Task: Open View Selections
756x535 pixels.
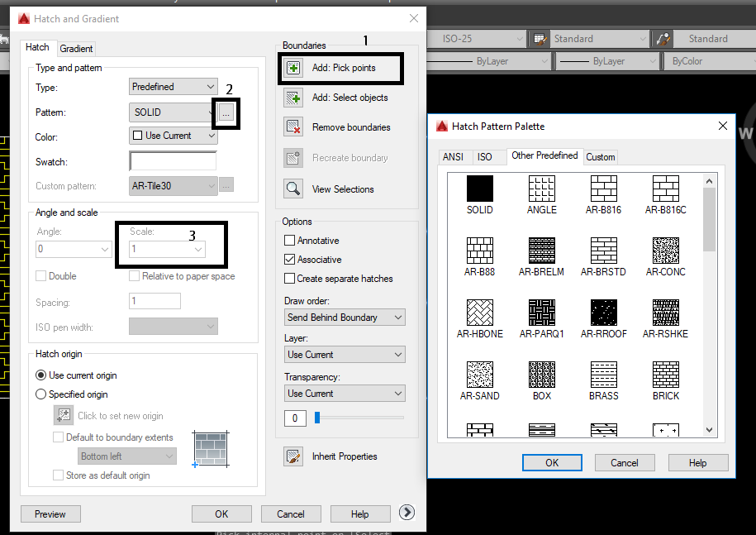Action: (x=292, y=189)
